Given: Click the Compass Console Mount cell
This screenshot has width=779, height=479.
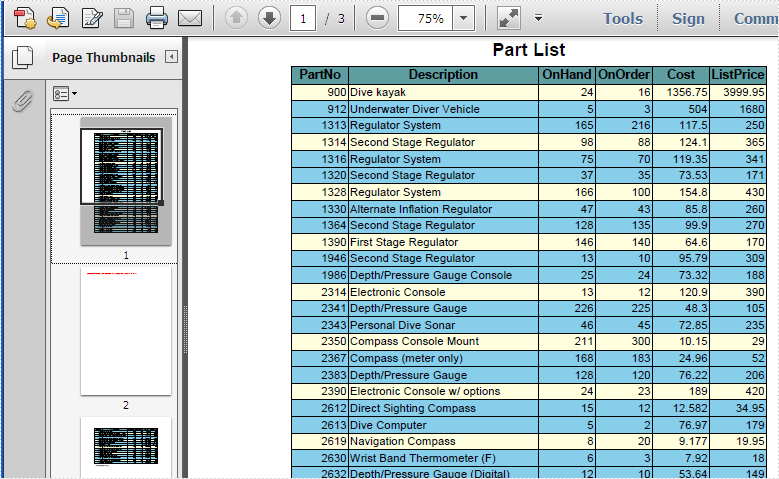Looking at the screenshot, I should point(443,341).
